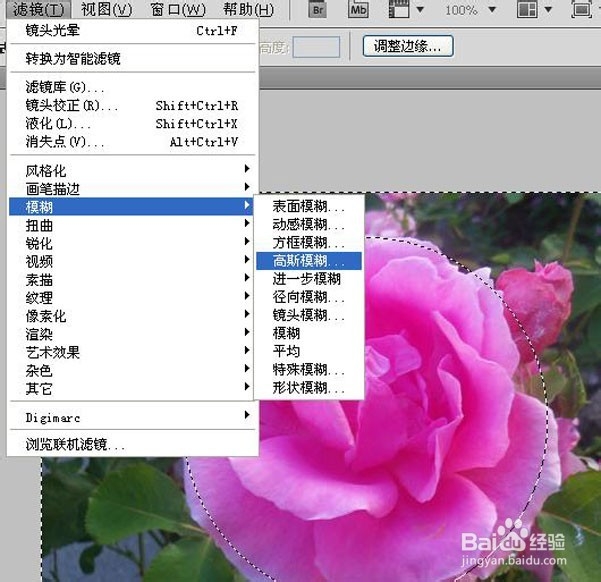Open the 滤镜(T) menu
The image size is (601, 582).
coord(39,10)
